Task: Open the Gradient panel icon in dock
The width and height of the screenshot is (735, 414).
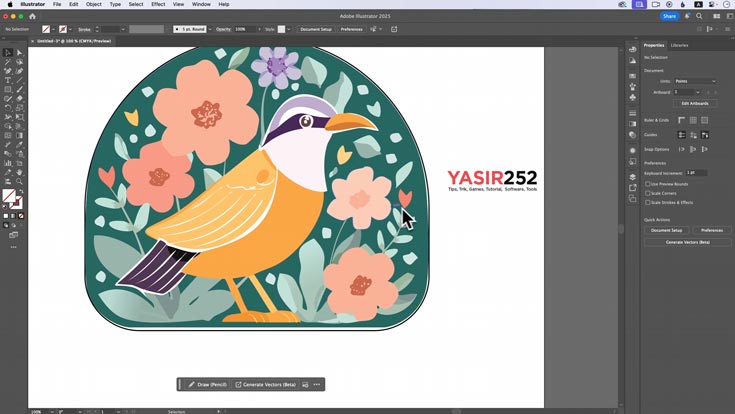Action: click(x=632, y=124)
